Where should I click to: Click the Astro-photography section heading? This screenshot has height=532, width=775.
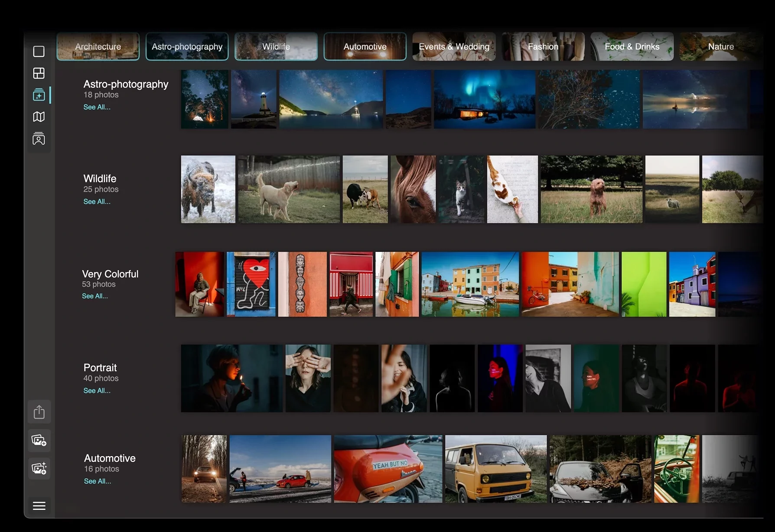pyautogui.click(x=126, y=84)
